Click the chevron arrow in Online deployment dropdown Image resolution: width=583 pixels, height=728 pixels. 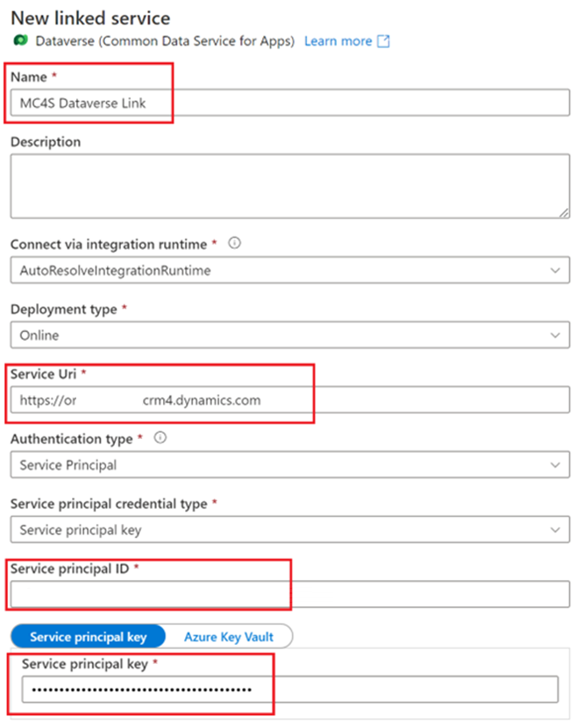[x=555, y=336]
